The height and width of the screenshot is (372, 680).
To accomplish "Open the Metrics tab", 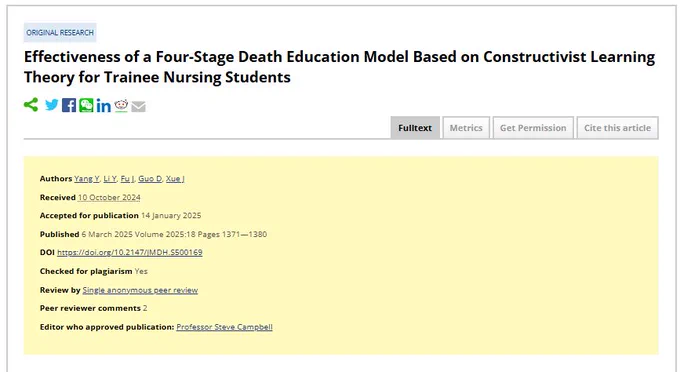I will 466,128.
